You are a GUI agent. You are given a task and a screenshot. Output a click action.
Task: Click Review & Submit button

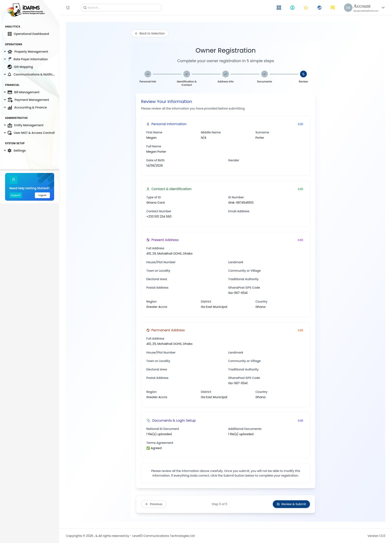[291, 504]
